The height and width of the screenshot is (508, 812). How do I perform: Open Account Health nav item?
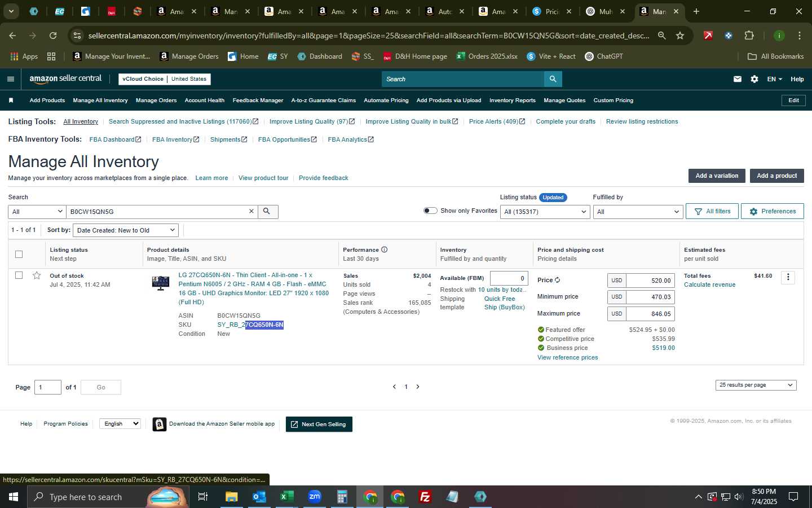[205, 100]
